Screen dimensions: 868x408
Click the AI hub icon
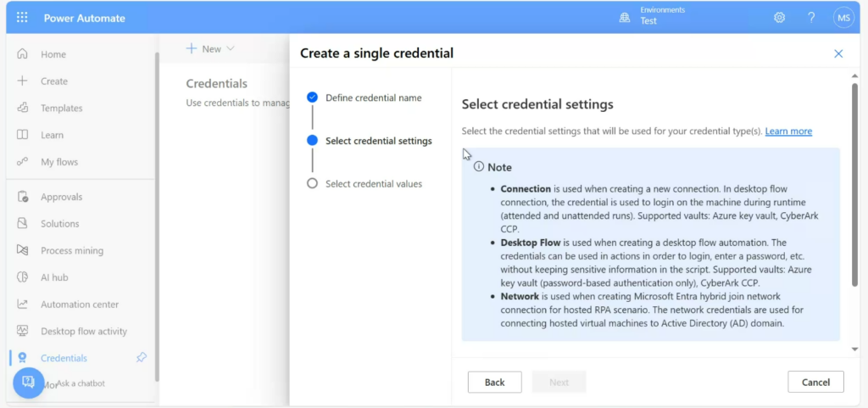click(22, 277)
